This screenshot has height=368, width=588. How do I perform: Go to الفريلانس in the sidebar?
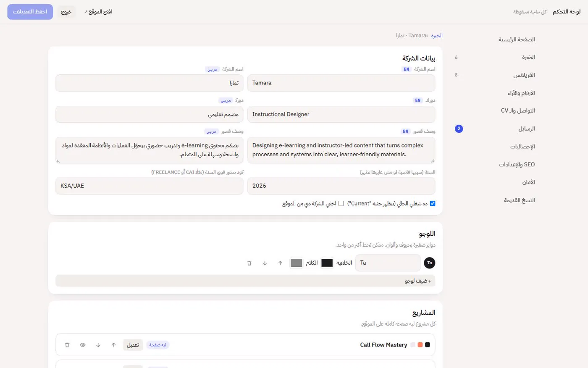(x=524, y=75)
